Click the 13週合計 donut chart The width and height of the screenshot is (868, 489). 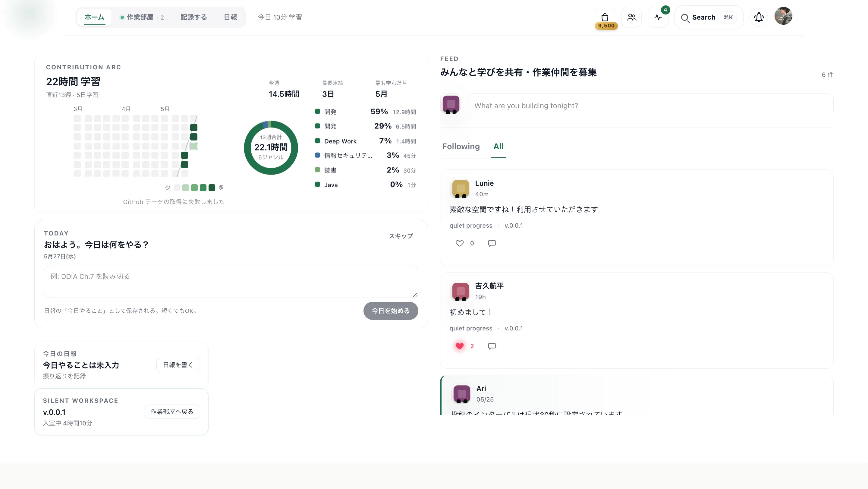coord(271,148)
